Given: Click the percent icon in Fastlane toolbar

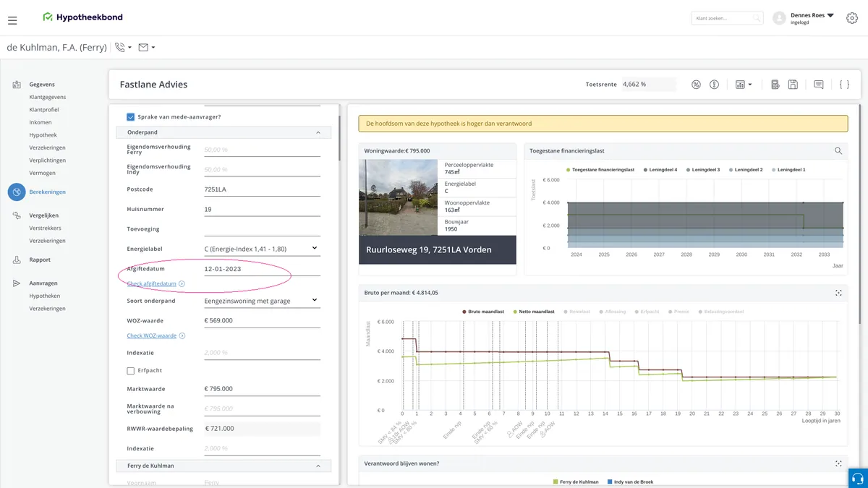Looking at the screenshot, I should click(x=696, y=85).
